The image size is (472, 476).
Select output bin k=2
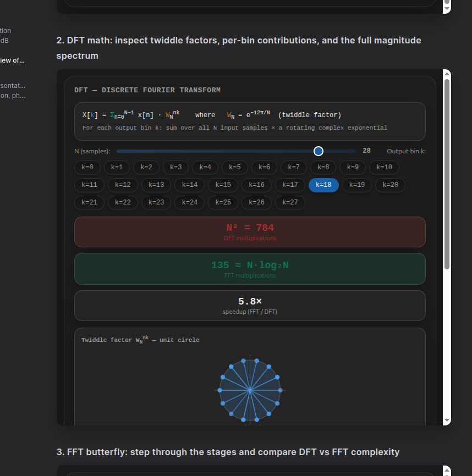tap(146, 167)
